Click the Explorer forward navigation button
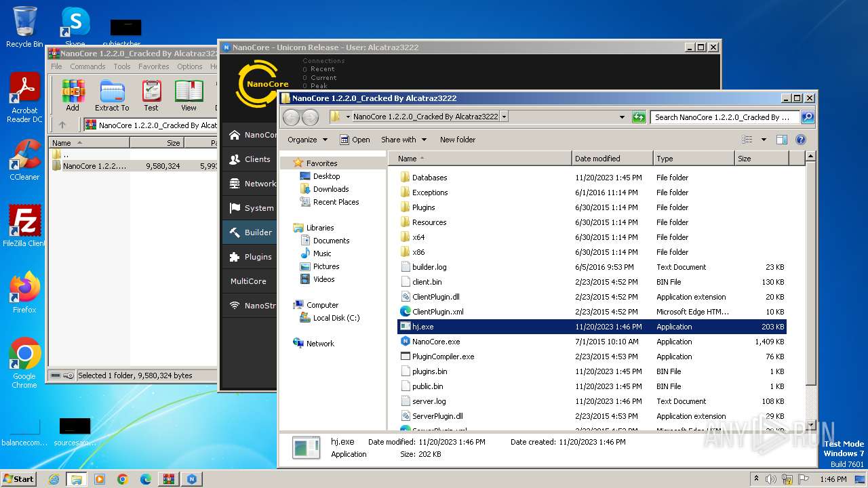Screen dimensions: 868x488 coord(310,117)
